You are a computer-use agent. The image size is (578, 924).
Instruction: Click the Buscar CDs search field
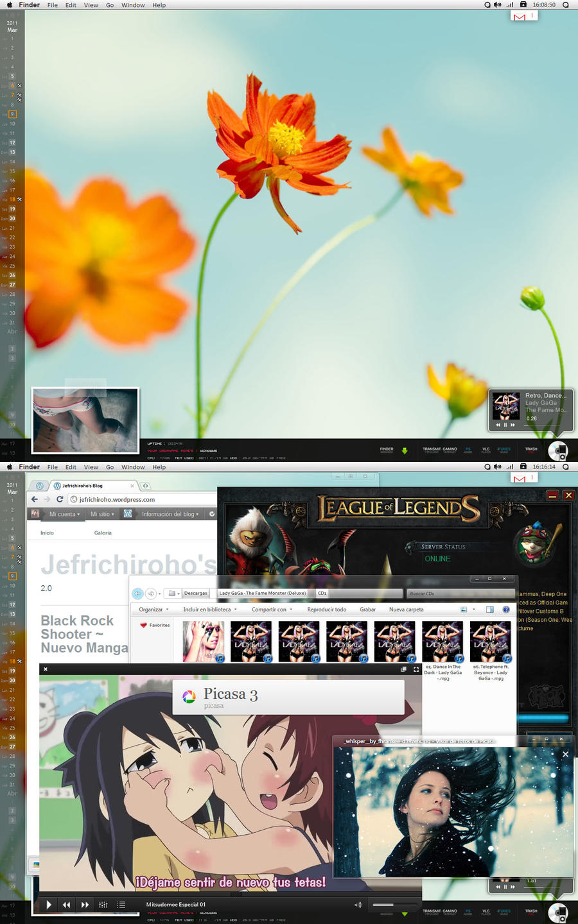click(461, 594)
